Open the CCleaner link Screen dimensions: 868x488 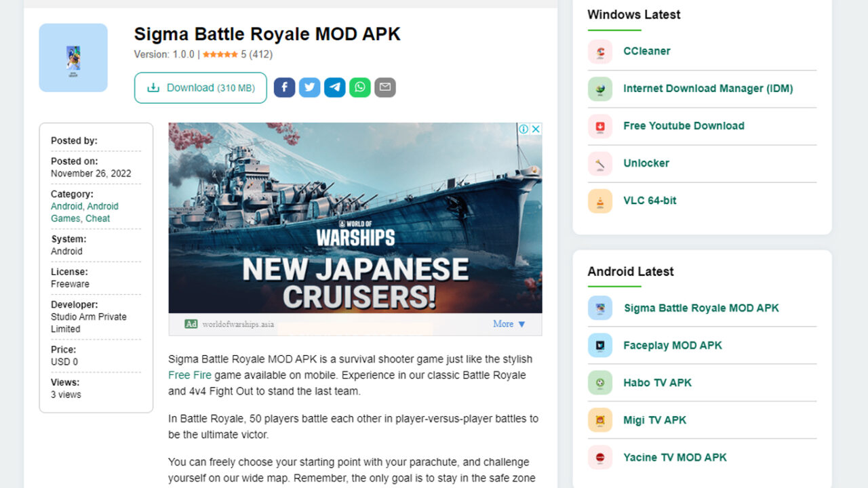tap(647, 51)
